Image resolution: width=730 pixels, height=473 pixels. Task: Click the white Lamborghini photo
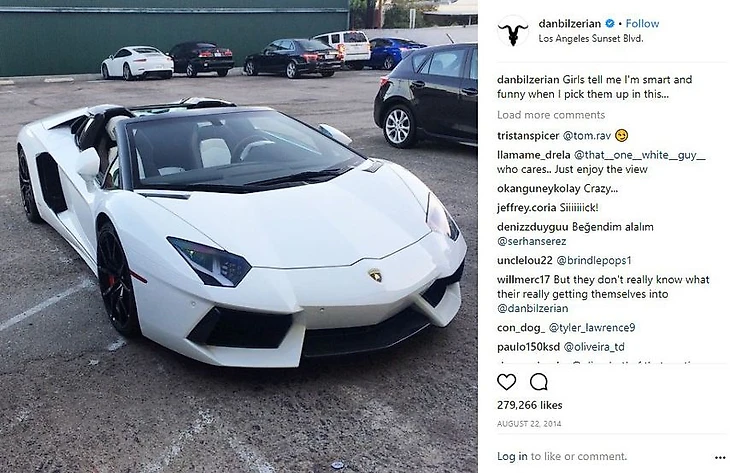click(239, 236)
